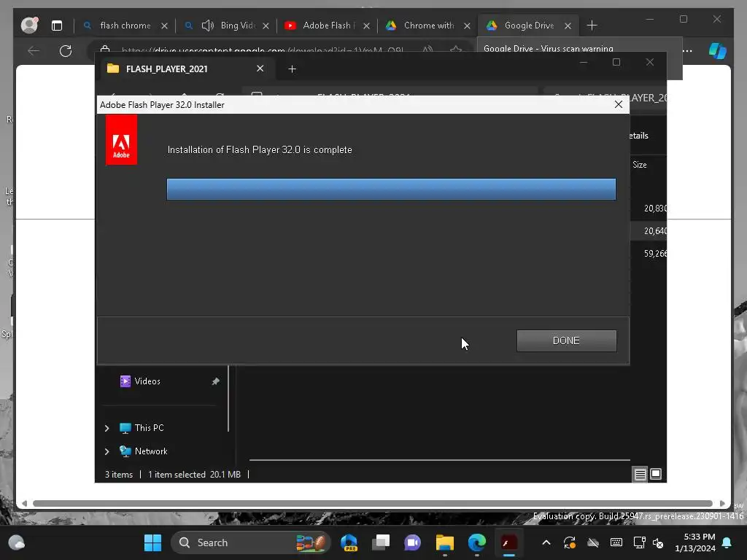The width and height of the screenshot is (747, 560).
Task: Click the Adobe logo in the installer
Action: (x=121, y=140)
